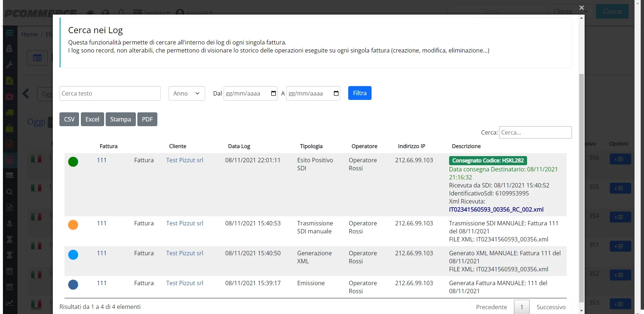Click the back chevron arrow behind modal
The height and width of the screenshot is (314, 644).
[x=26, y=94]
